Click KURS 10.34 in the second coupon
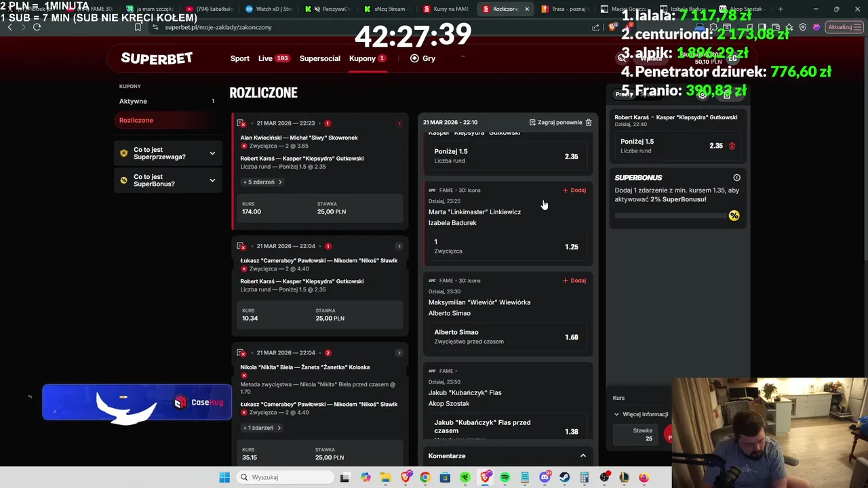The width and height of the screenshot is (868, 488). coord(250,314)
